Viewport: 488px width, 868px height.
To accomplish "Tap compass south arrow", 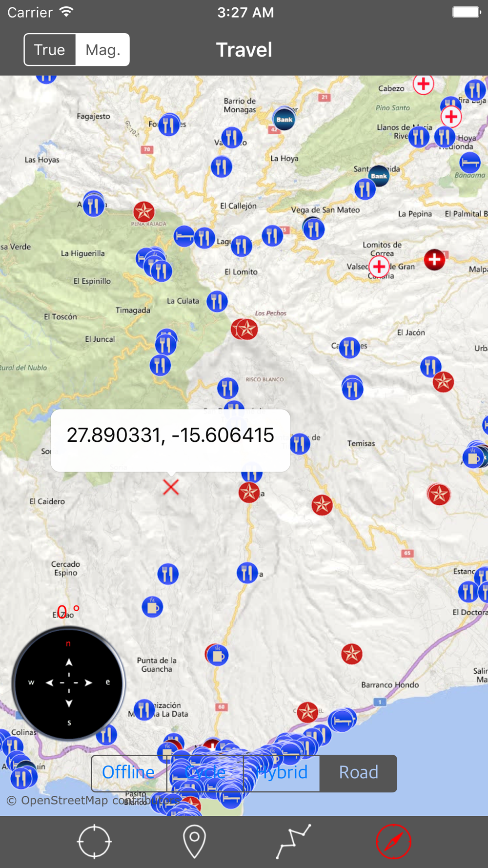I will 69,703.
